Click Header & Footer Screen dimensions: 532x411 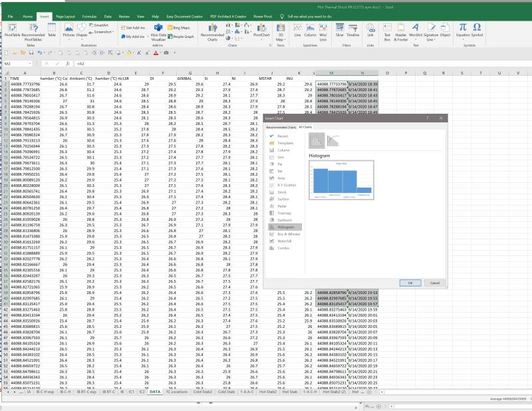point(401,32)
